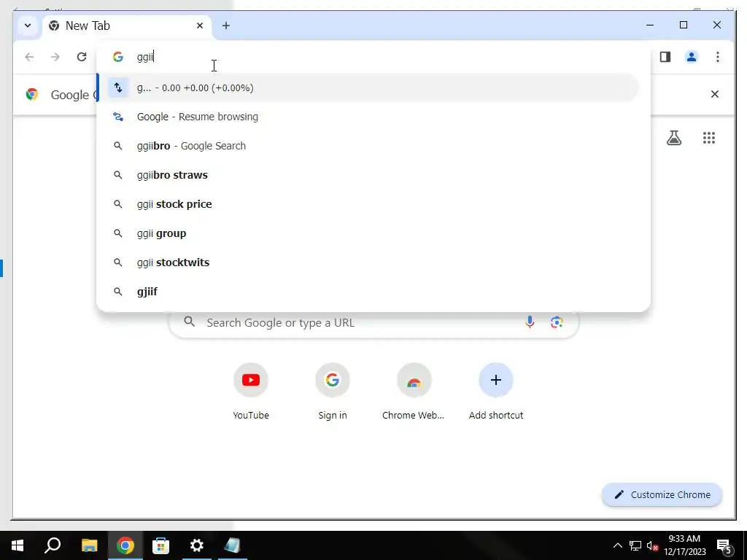The width and height of the screenshot is (747, 560).
Task: Close the New Tab tab
Action: [200, 26]
